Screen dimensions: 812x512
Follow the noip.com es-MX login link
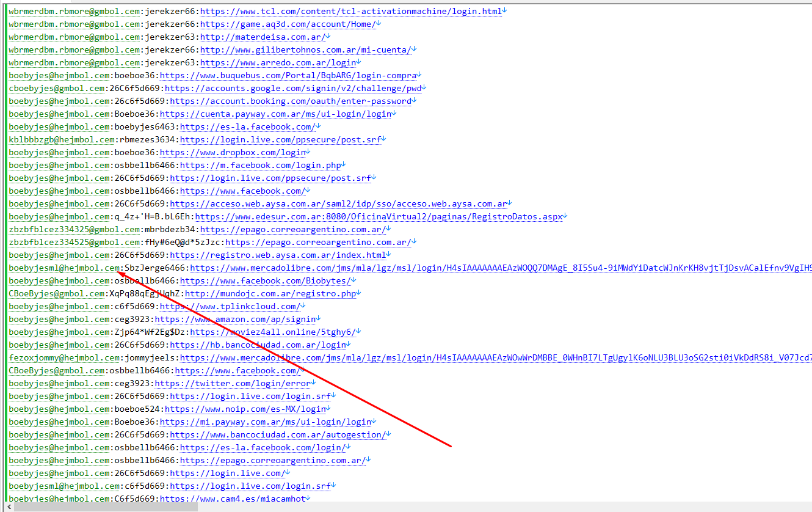(x=245, y=409)
